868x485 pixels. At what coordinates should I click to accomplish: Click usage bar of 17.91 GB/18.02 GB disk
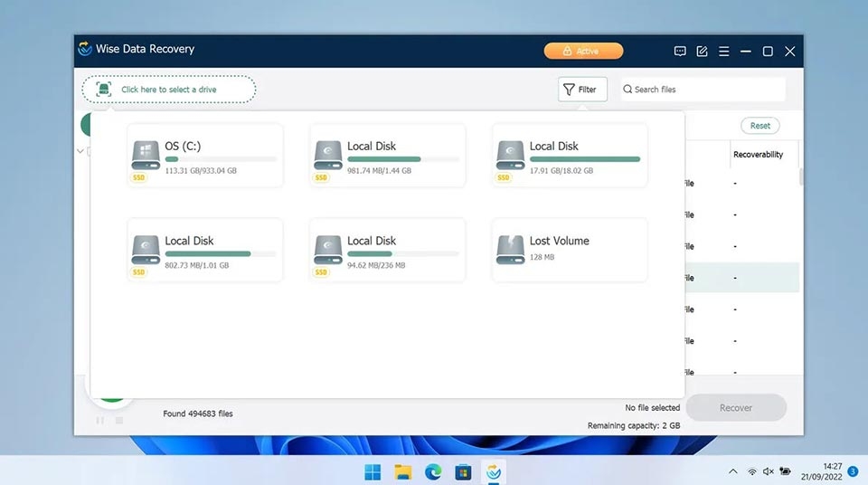coord(585,159)
